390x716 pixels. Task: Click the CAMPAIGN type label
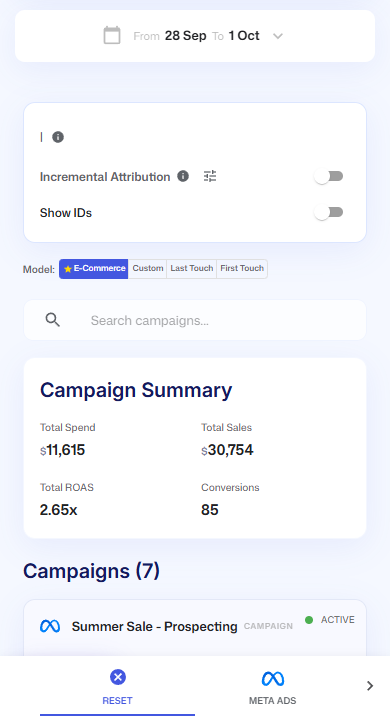(x=268, y=626)
